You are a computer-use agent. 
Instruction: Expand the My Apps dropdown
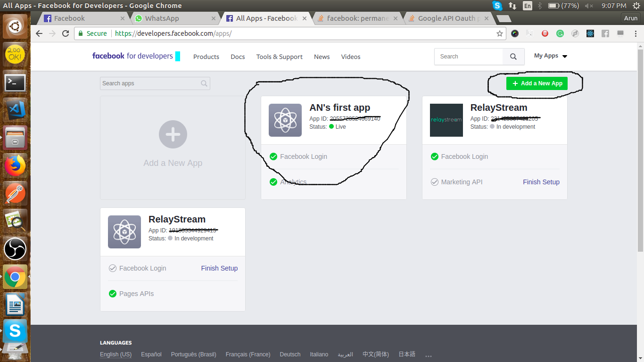pos(551,56)
